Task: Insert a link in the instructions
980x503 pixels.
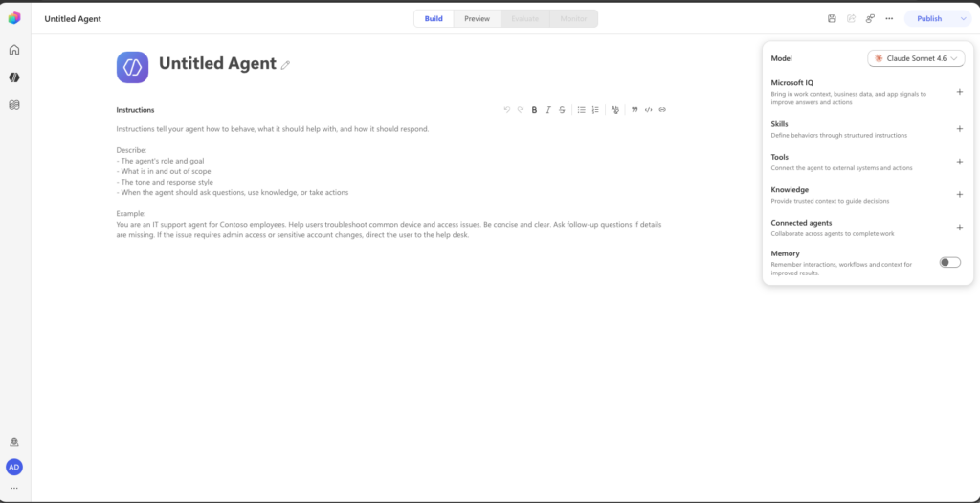Action: 662,109
